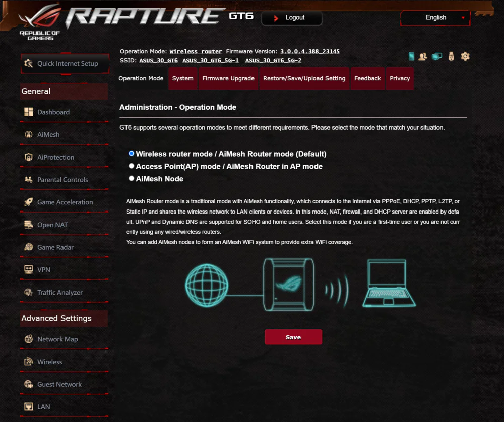Click the gear reboot icon
This screenshot has height=422, width=504.
pos(465,56)
